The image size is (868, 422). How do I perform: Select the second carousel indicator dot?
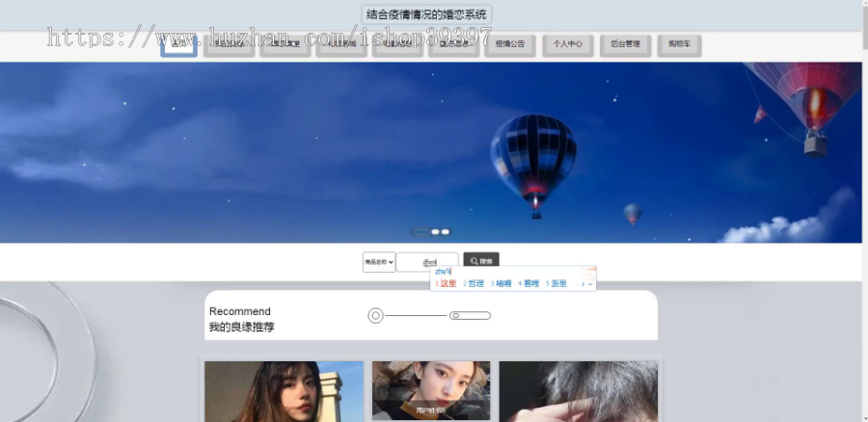[x=436, y=232]
